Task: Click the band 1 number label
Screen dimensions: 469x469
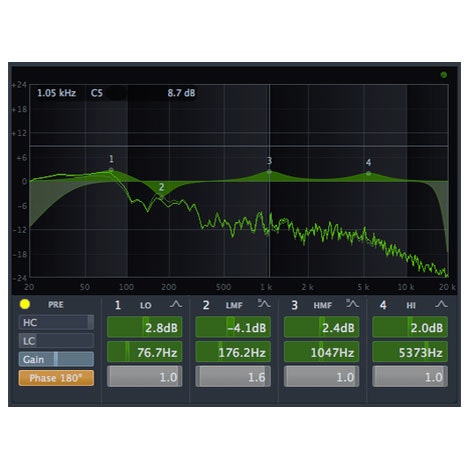Action: (x=118, y=305)
